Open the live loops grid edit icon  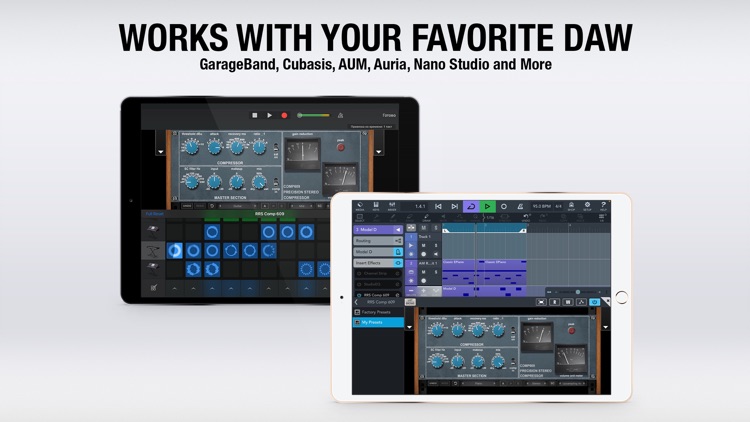click(x=153, y=288)
